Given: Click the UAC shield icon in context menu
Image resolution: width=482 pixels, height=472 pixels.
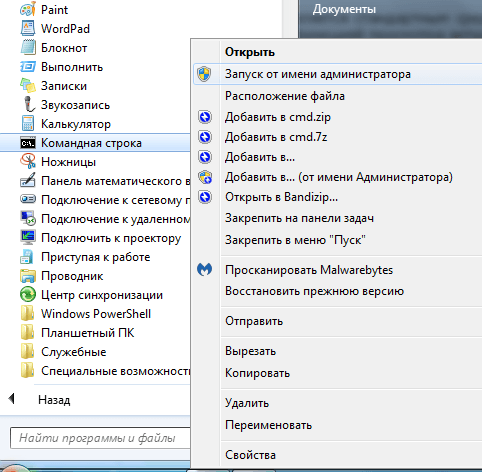Looking at the screenshot, I should click(204, 74).
